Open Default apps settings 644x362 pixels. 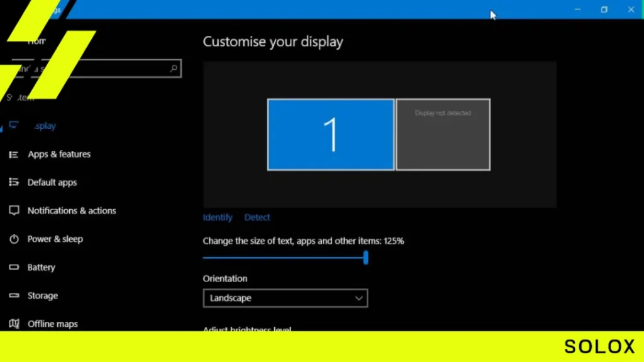tap(52, 182)
